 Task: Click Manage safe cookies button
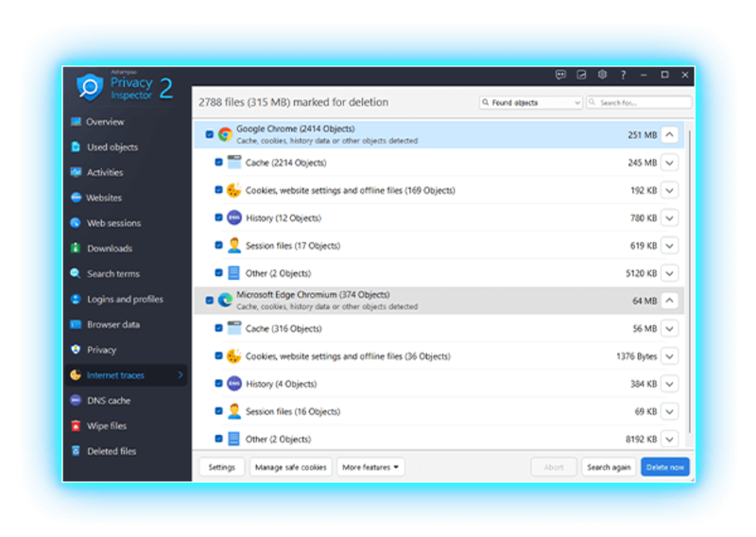click(291, 467)
